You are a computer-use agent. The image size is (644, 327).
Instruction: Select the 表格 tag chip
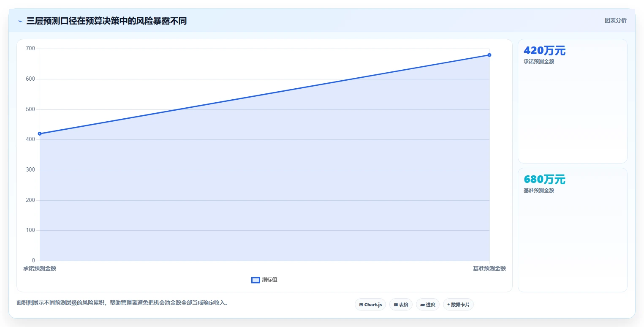coord(401,305)
